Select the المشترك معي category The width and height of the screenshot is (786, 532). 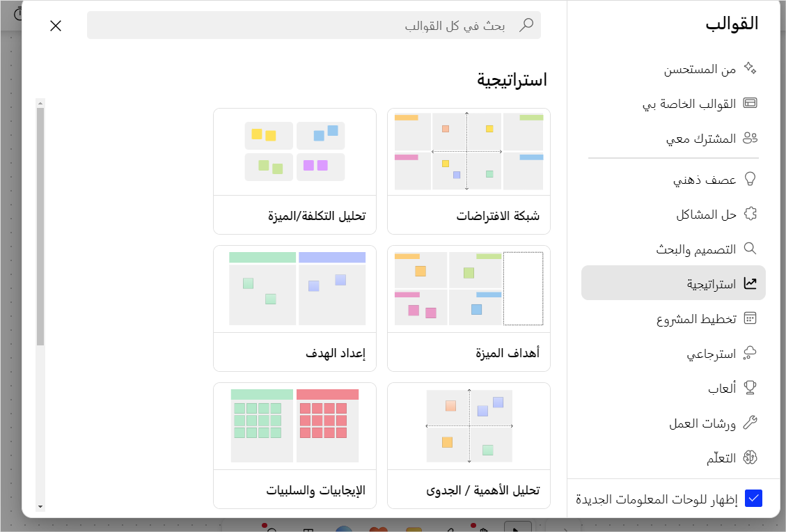[x=673, y=138]
